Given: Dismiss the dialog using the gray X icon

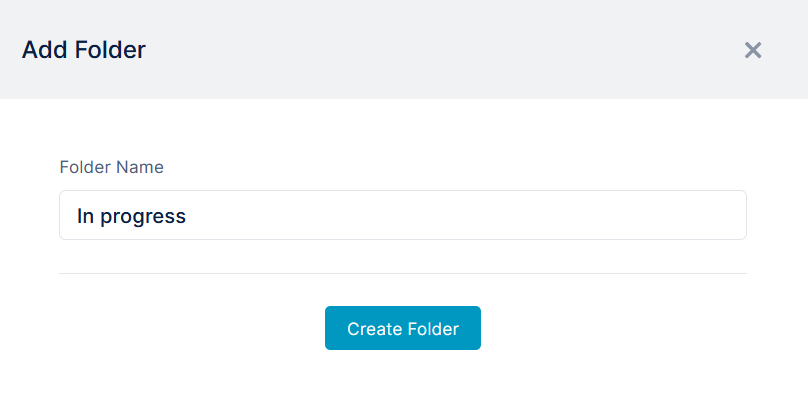Looking at the screenshot, I should (753, 50).
